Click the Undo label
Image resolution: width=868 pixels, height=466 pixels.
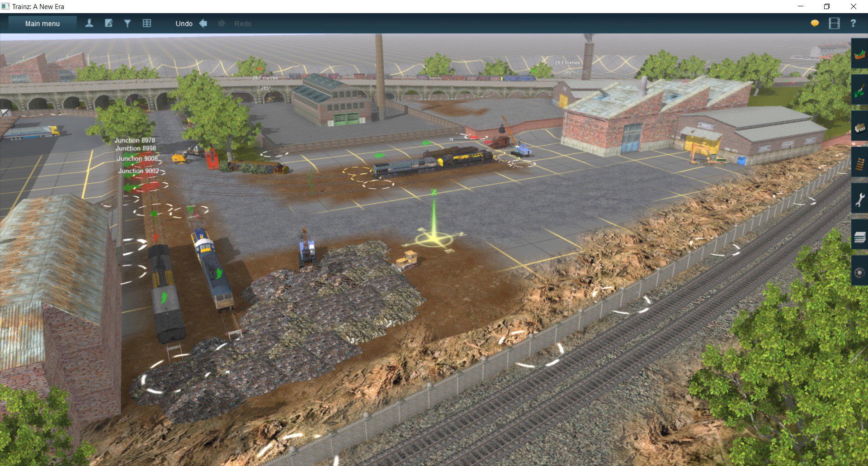(x=184, y=24)
